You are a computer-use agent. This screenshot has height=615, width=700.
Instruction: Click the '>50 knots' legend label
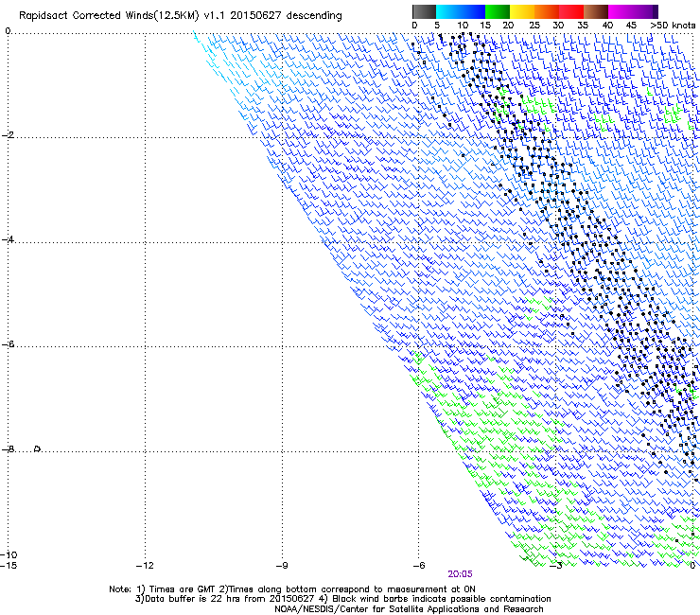[x=673, y=26]
